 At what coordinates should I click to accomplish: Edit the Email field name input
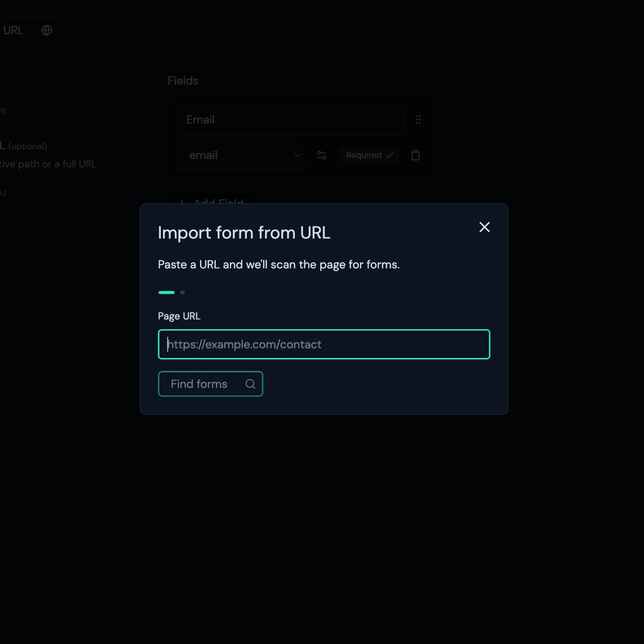(291, 120)
